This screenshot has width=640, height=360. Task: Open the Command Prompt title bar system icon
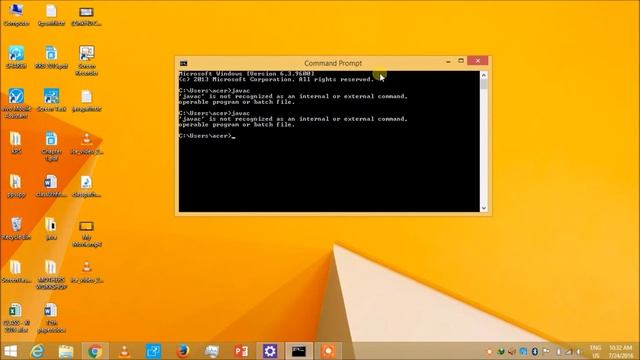[184, 63]
